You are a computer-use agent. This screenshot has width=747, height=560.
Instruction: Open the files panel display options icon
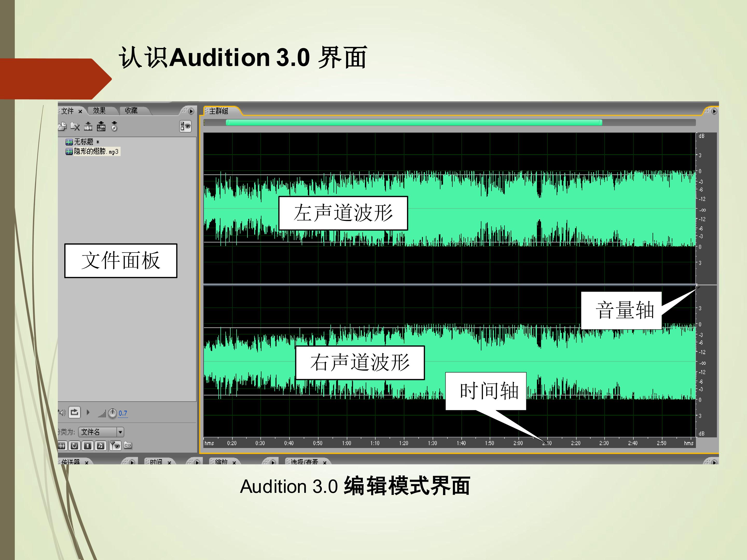coord(185,126)
